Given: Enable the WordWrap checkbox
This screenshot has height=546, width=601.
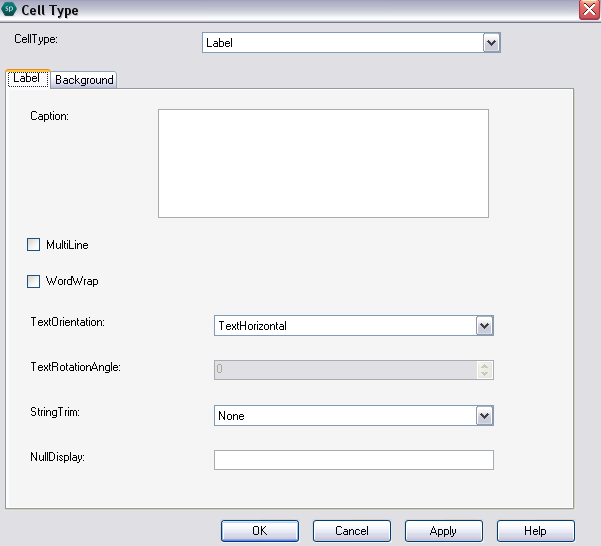Looking at the screenshot, I should tap(33, 281).
